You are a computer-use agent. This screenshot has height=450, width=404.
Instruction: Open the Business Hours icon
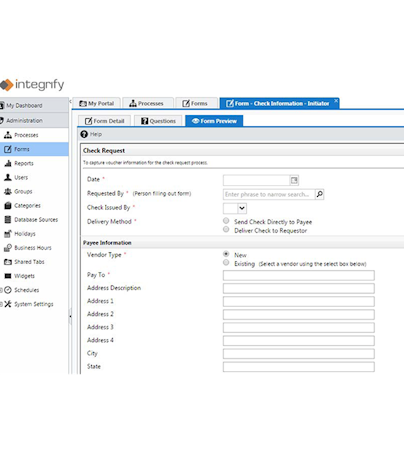pyautogui.click(x=8, y=248)
